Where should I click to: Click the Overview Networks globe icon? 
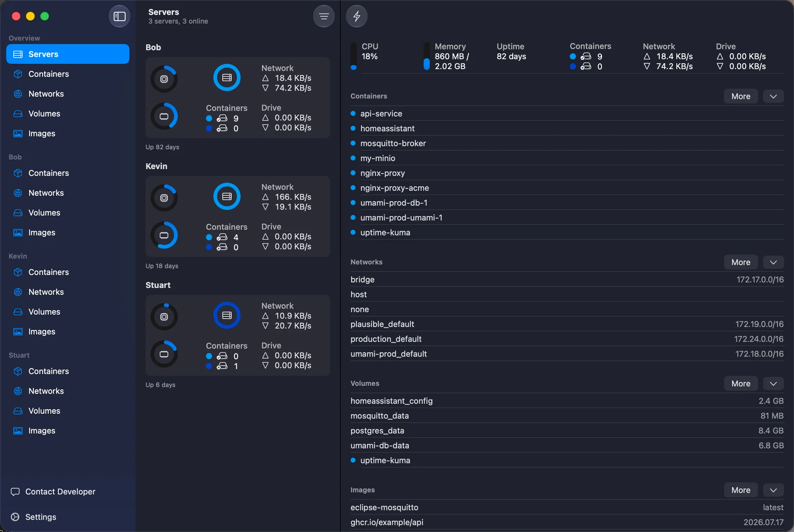click(18, 94)
